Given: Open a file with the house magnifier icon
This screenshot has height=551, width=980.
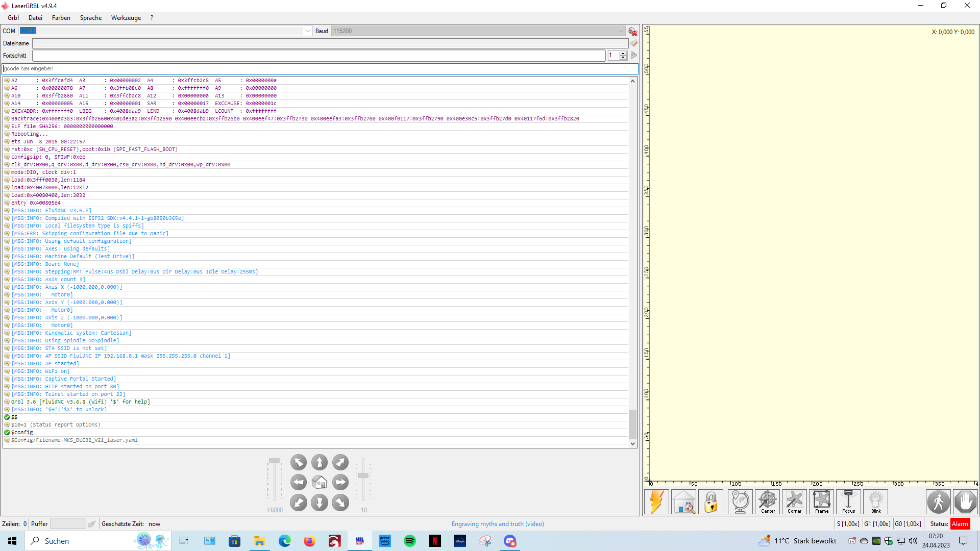Looking at the screenshot, I should click(683, 502).
